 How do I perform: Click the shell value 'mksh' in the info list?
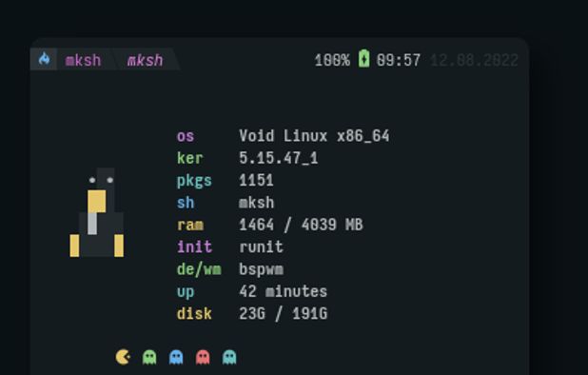[257, 203]
